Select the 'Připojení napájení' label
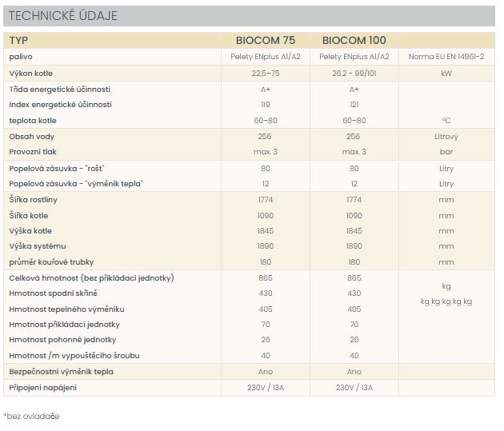The height and width of the screenshot is (431, 504). coord(43,388)
